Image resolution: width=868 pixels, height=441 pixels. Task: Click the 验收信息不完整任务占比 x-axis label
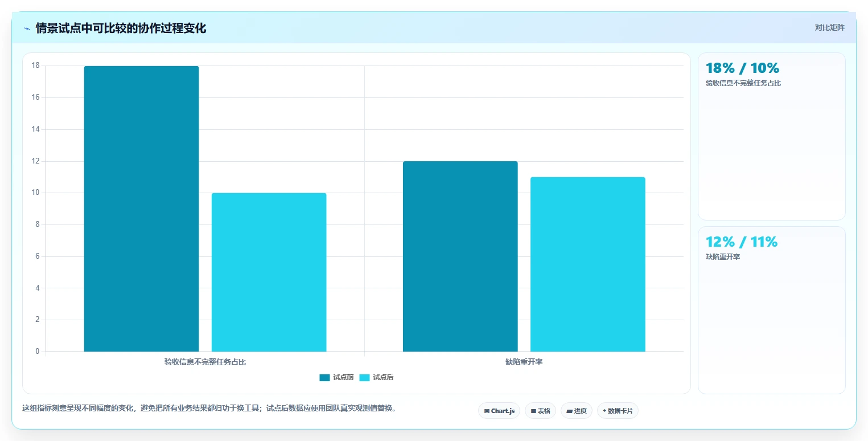coord(205,362)
